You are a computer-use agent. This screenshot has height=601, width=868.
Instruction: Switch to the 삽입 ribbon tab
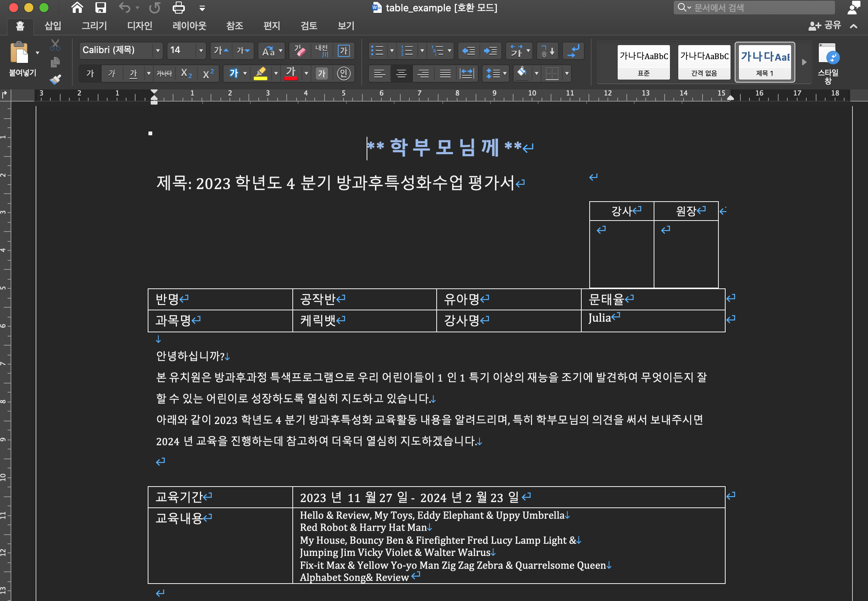[53, 25]
